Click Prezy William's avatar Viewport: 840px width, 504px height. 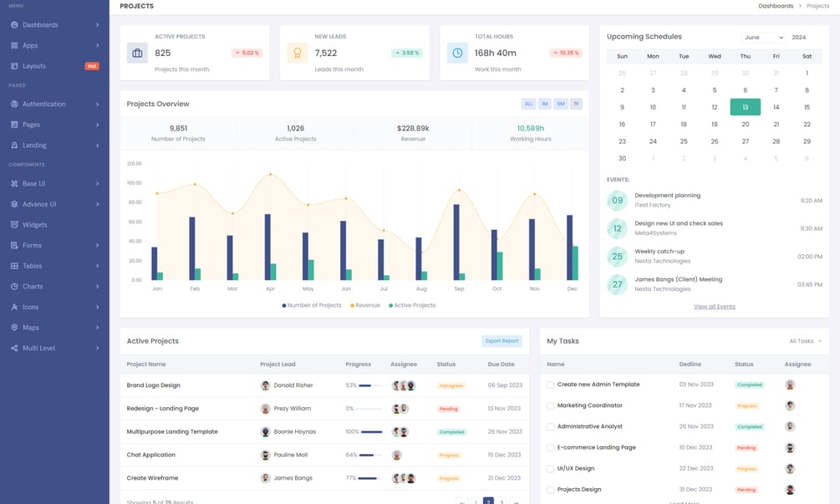coord(265,409)
